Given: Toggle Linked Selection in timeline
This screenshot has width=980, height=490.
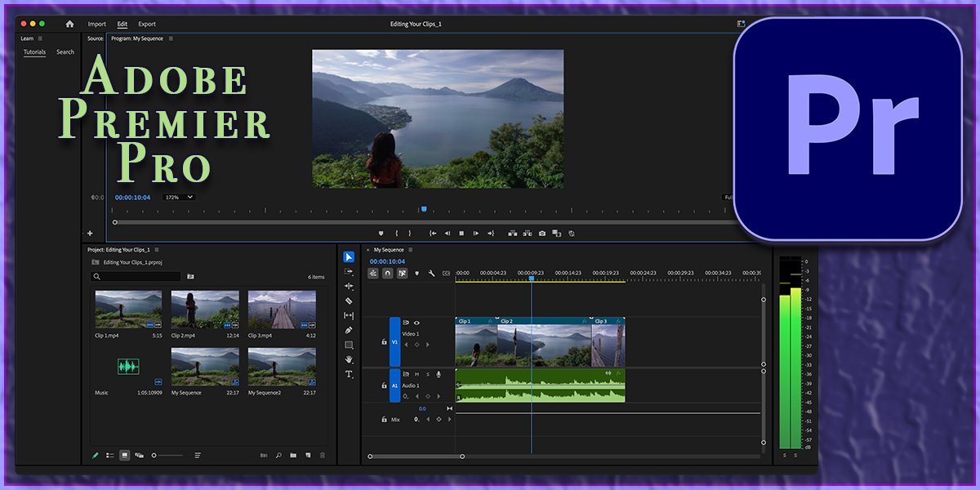Looking at the screenshot, I should coord(403,274).
